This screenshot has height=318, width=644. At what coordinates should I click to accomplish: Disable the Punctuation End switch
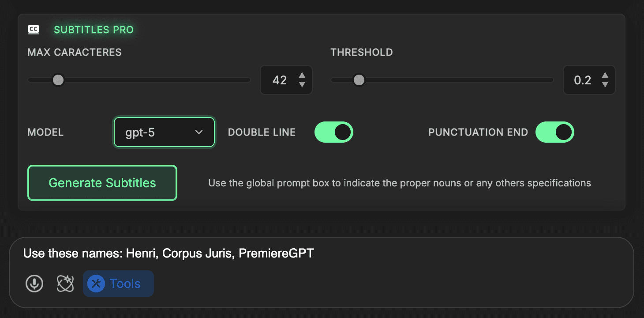pyautogui.click(x=554, y=132)
